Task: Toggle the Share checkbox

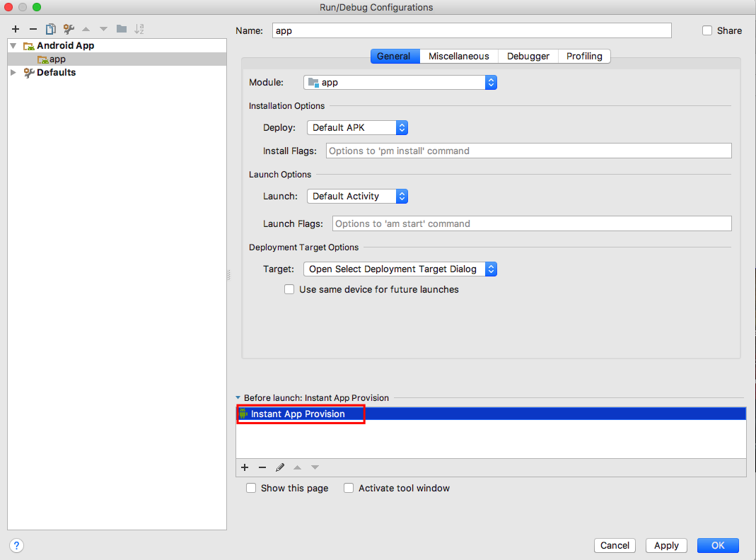Action: point(707,30)
